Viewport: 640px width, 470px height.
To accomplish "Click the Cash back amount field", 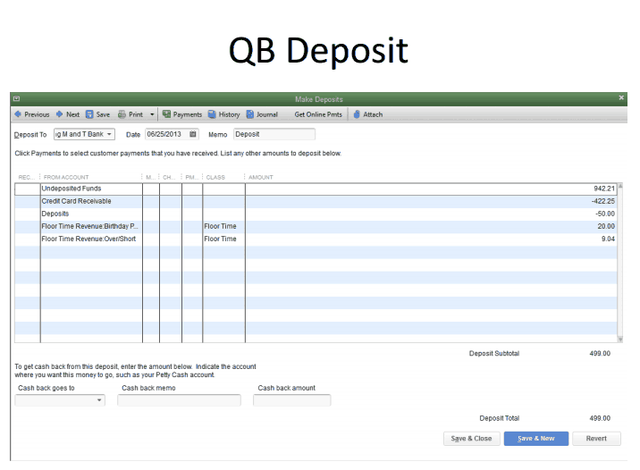I will click(x=292, y=400).
